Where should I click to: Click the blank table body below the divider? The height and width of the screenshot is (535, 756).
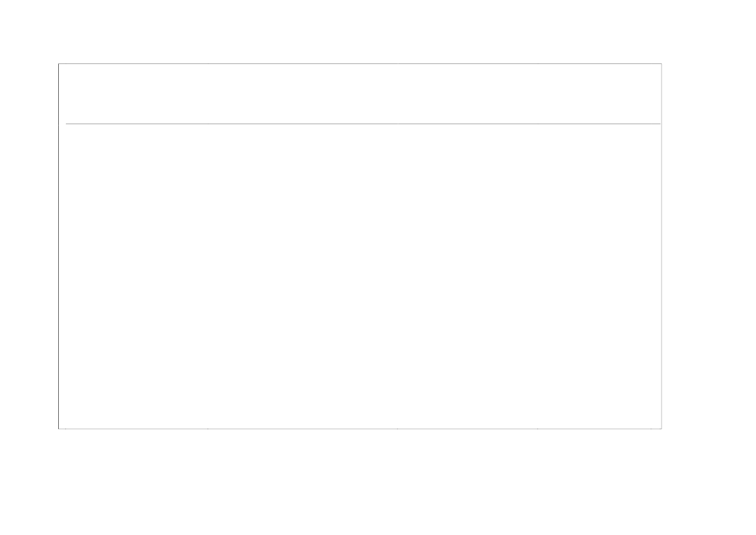tap(360, 276)
